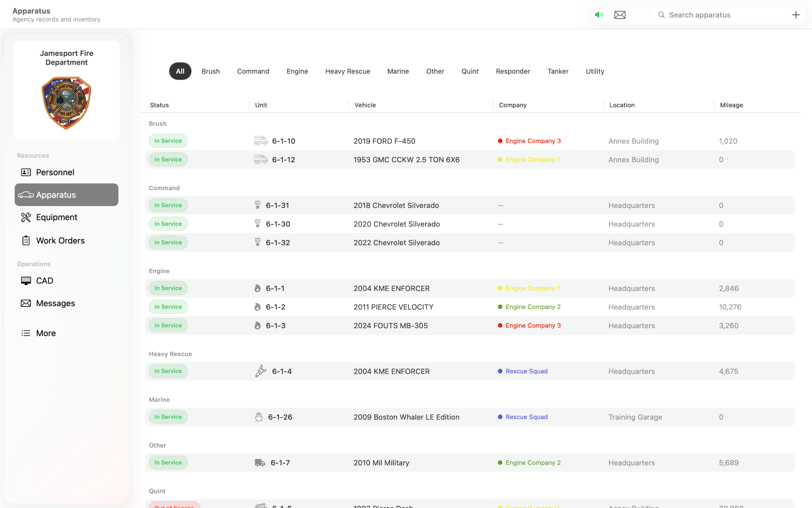Click flame icon for engine 6-1-2

(258, 306)
